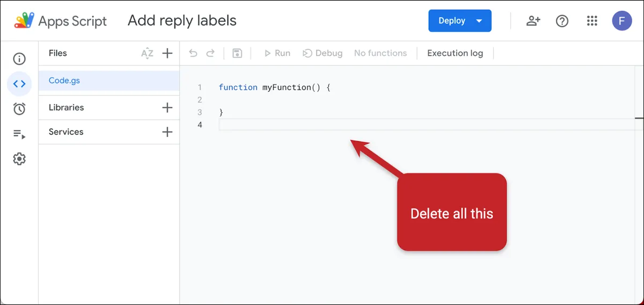Run the script with Run button
Image resolution: width=644 pixels, height=305 pixels.
click(x=277, y=53)
